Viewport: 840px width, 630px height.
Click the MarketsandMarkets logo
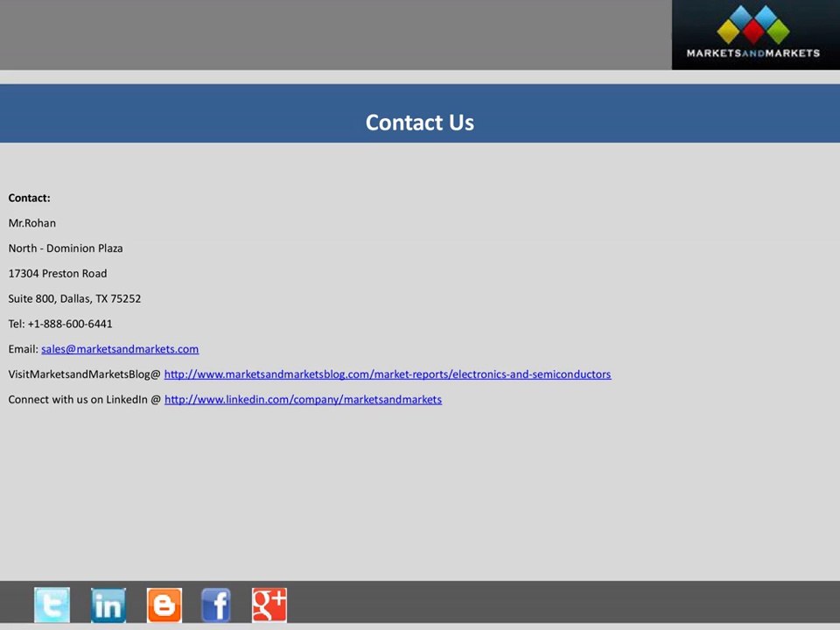click(x=755, y=35)
